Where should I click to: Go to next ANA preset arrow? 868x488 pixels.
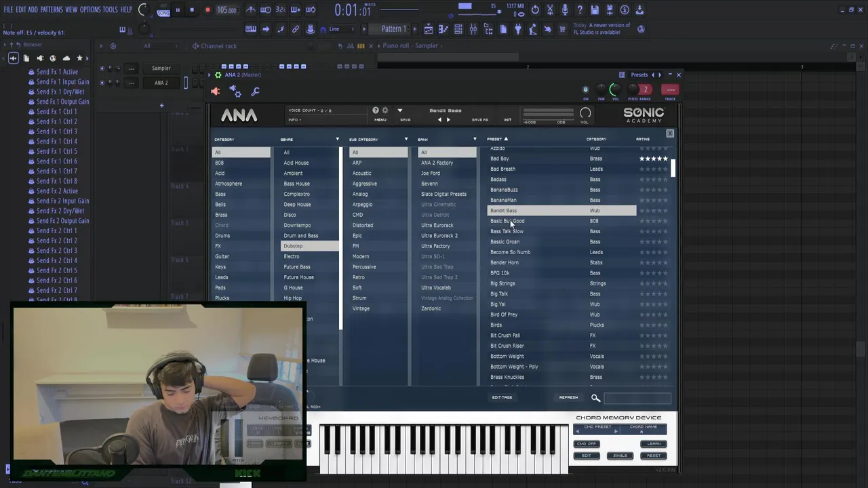[x=448, y=120]
